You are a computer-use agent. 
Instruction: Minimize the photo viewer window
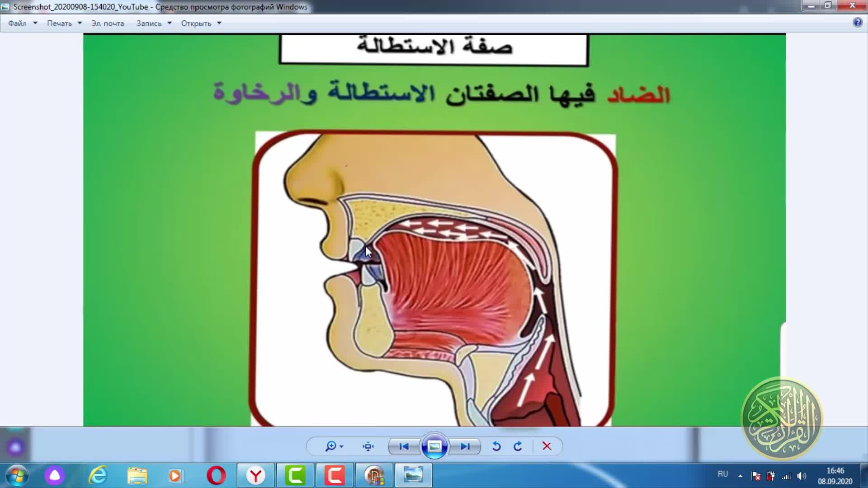click(811, 6)
